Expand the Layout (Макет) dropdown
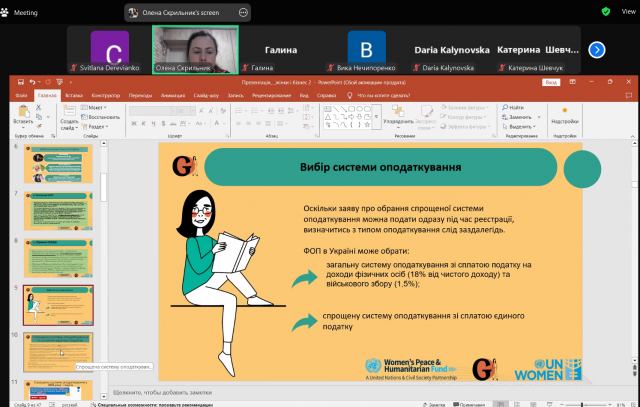 (x=97, y=107)
